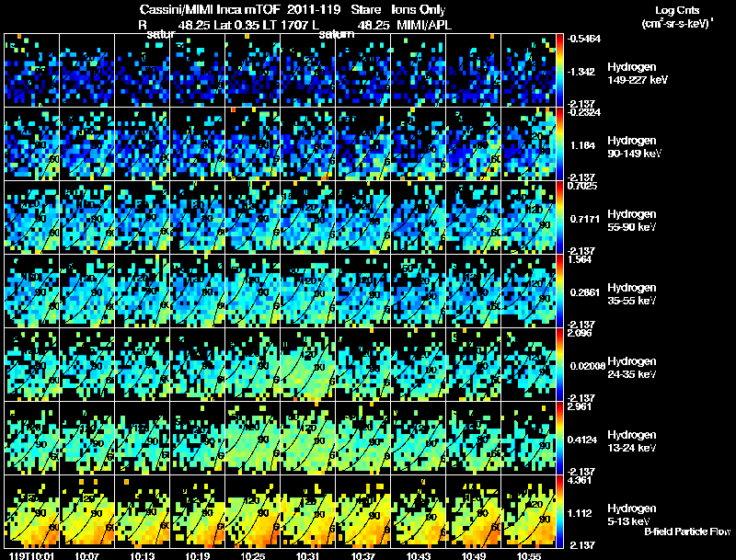Click the '10:07' time axis label
The image size is (736, 560).
(86, 555)
